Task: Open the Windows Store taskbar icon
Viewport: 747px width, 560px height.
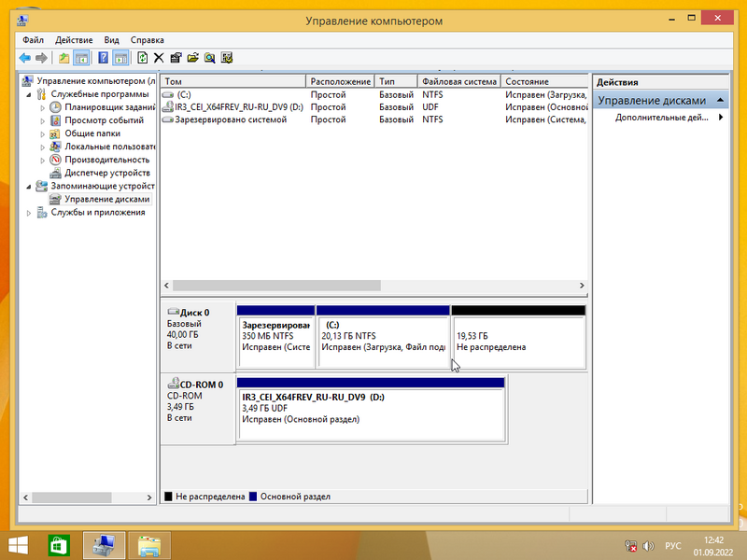Action: click(59, 545)
